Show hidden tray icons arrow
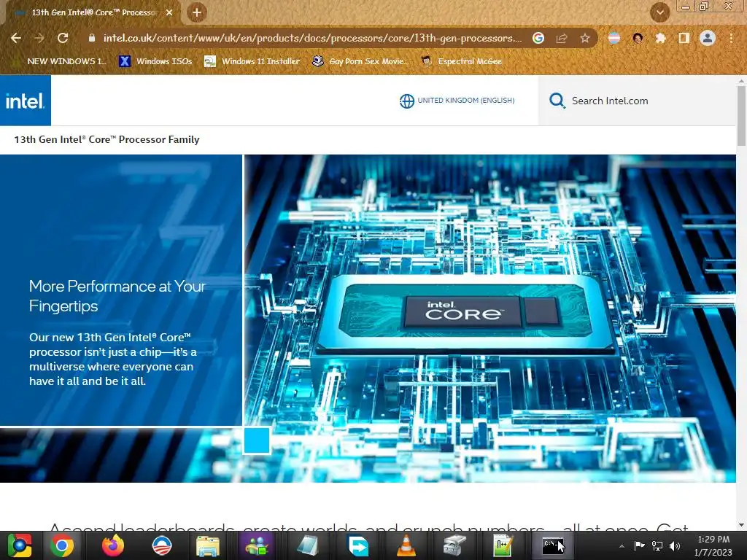Screen dimensions: 747x560 [622, 546]
